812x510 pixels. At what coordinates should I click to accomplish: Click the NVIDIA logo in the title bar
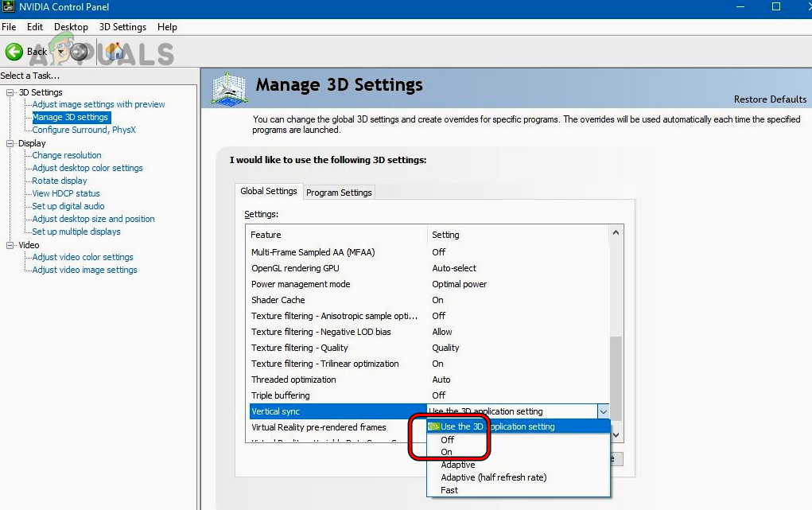[8, 7]
